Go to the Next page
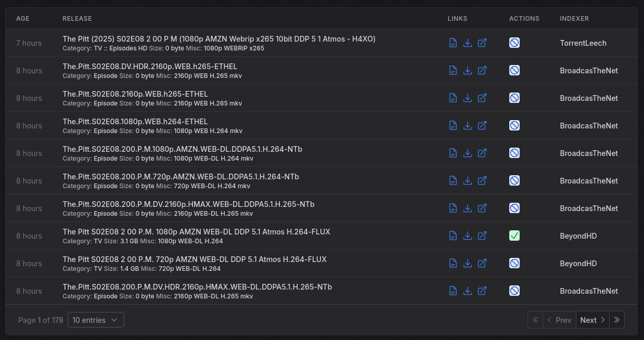This screenshot has height=340, width=644. [x=593, y=320]
